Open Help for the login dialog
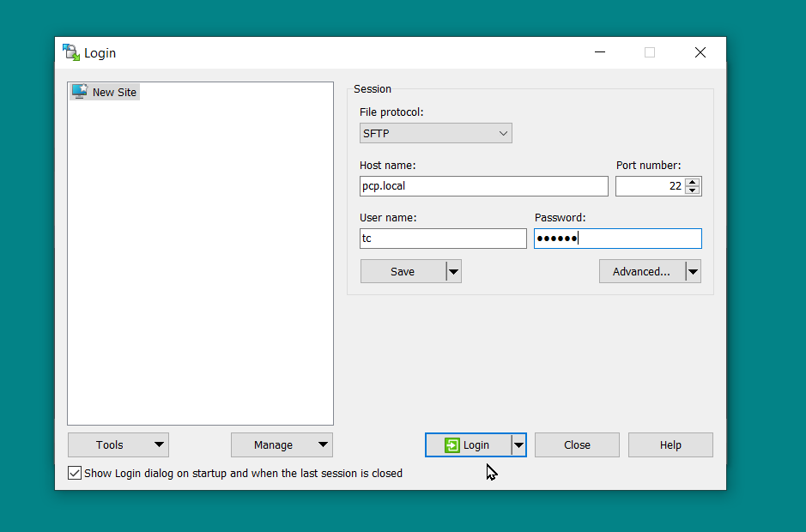Image resolution: width=806 pixels, height=532 pixels. (670, 445)
